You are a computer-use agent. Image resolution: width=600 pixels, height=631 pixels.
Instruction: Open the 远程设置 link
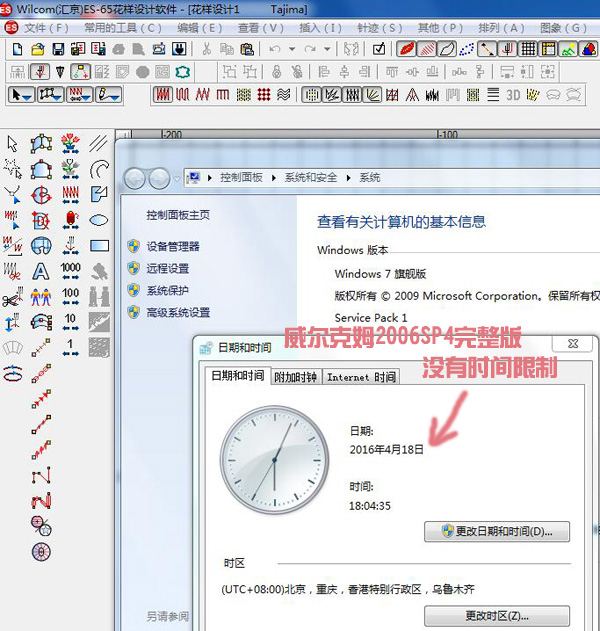click(168, 268)
